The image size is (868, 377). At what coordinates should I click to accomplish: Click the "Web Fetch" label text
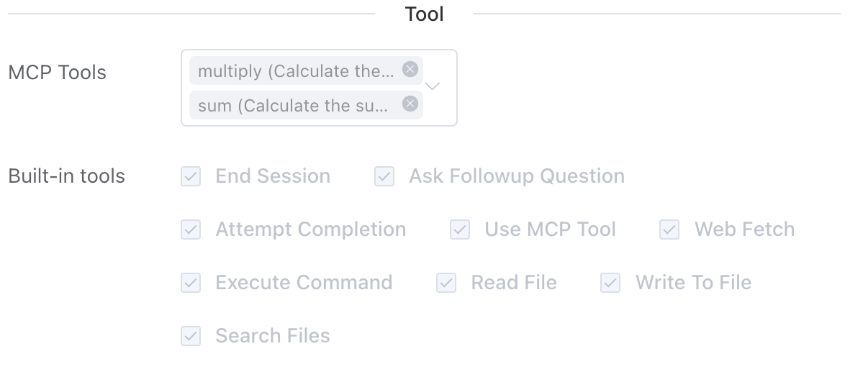pos(744,230)
